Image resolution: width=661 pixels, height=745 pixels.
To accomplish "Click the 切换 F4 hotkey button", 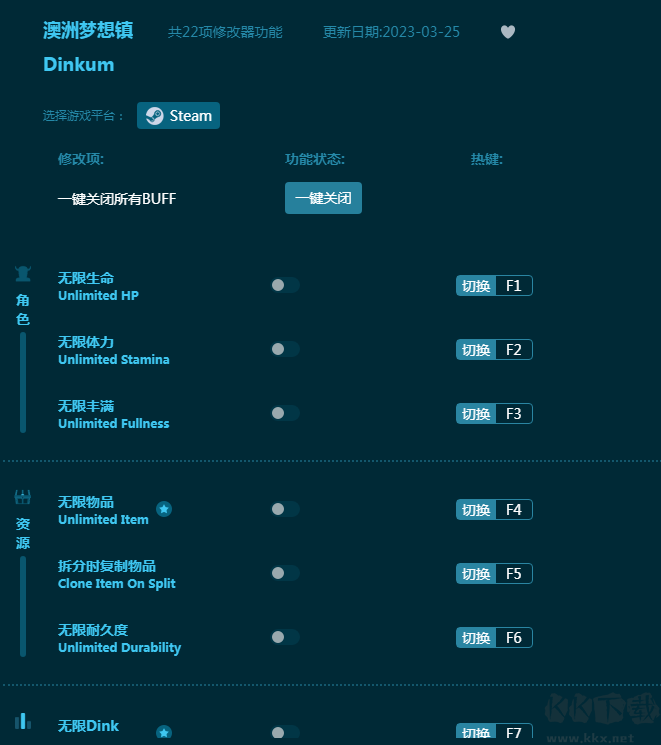I will click(x=494, y=510).
